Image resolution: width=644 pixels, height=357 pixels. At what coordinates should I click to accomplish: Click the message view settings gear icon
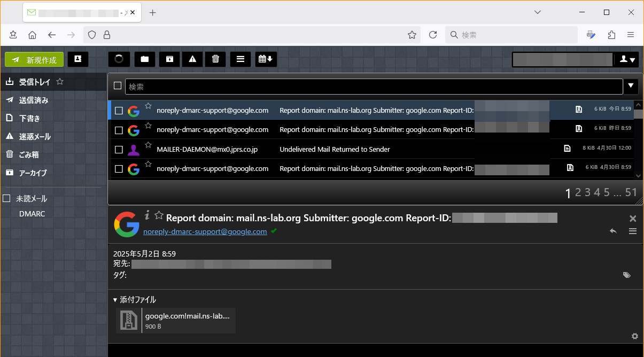click(x=635, y=336)
